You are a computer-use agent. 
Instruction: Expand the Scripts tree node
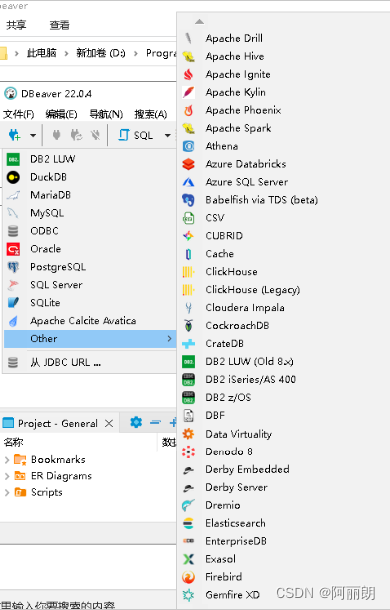pos(7,493)
